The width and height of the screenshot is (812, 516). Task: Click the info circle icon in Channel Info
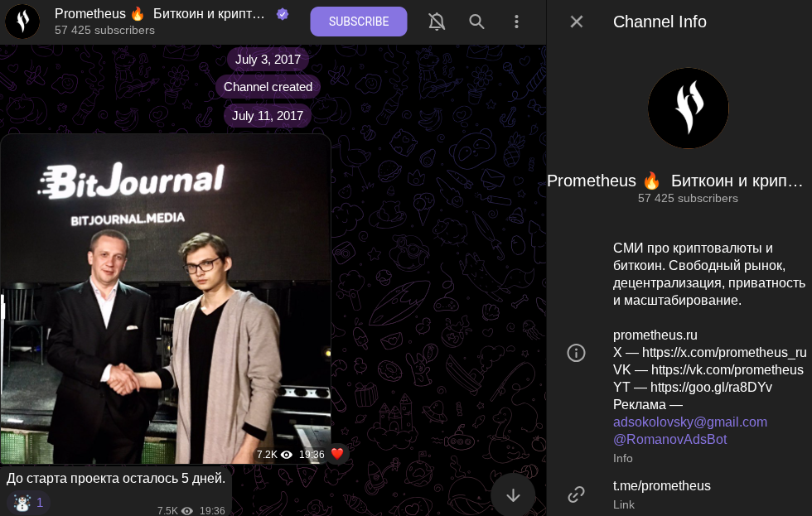point(576,353)
